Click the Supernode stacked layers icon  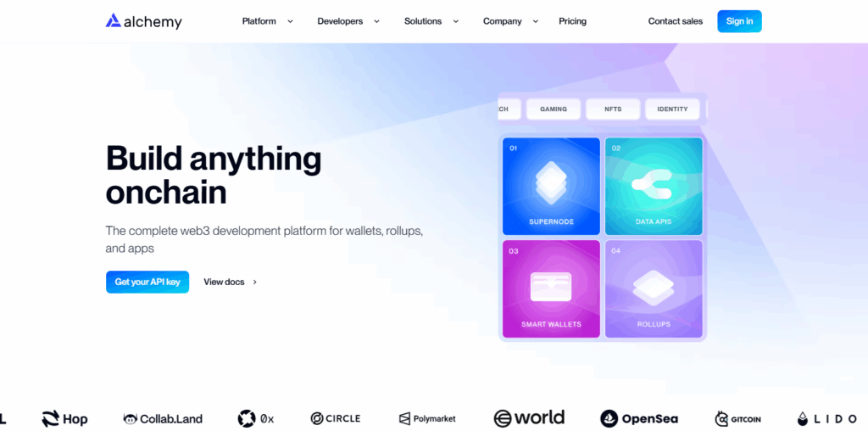pos(551,182)
